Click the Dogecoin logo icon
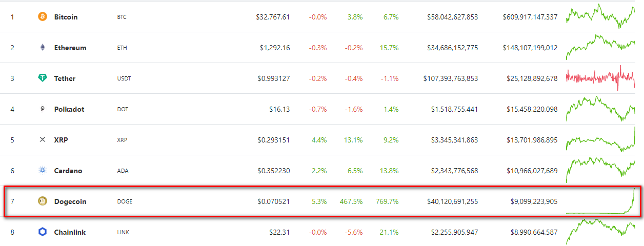The height and width of the screenshot is (246, 644). tap(43, 201)
